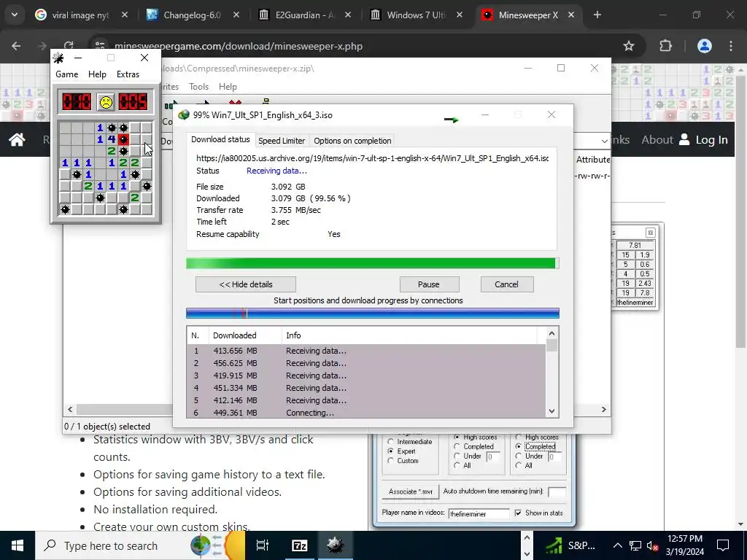Image resolution: width=747 pixels, height=560 pixels.
Task: Open the Windows Start menu
Action: (x=18, y=545)
